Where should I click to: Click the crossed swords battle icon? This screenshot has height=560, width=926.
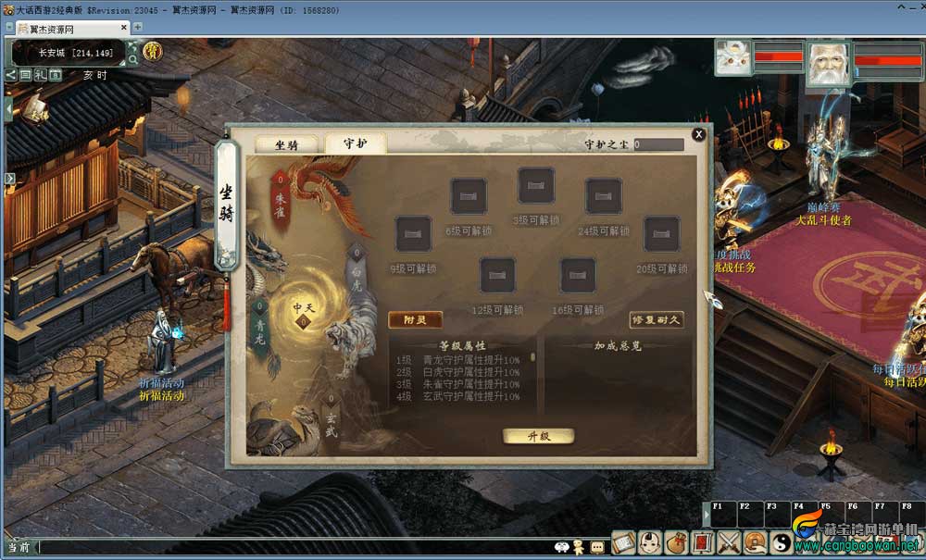pyautogui.click(x=730, y=542)
